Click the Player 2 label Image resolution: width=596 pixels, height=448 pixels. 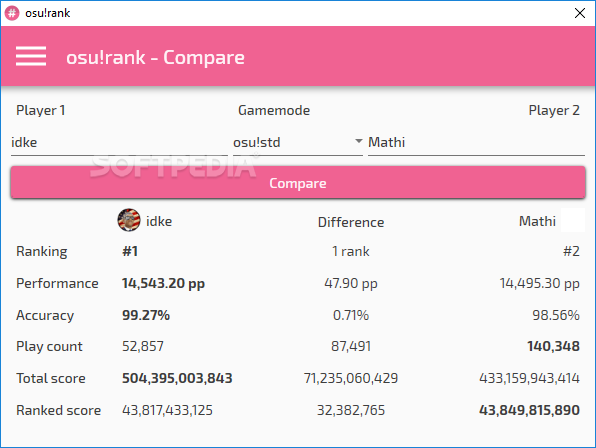coord(554,111)
